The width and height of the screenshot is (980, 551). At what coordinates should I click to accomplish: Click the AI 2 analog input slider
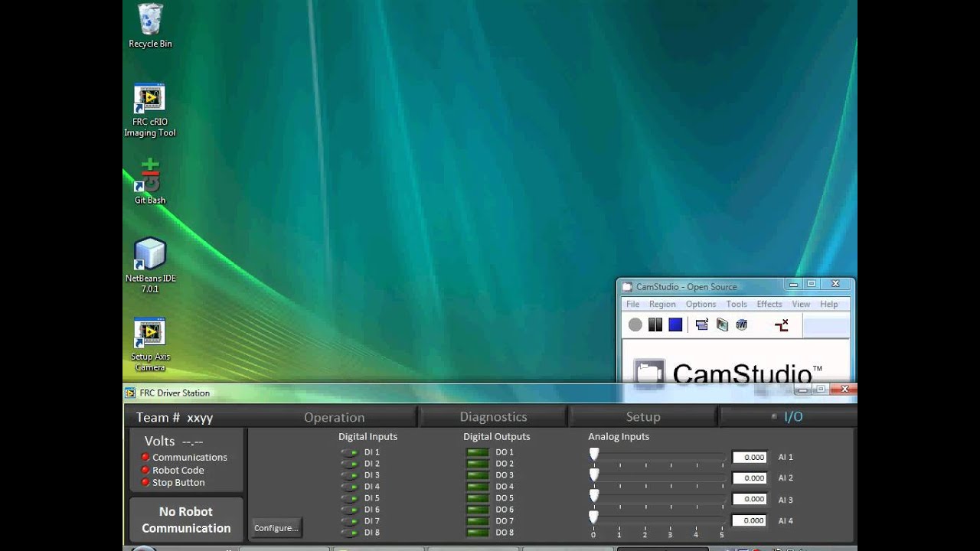[658, 478]
